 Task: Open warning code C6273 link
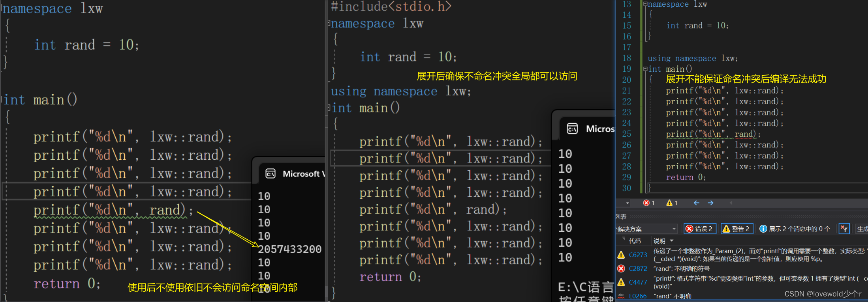pos(638,255)
